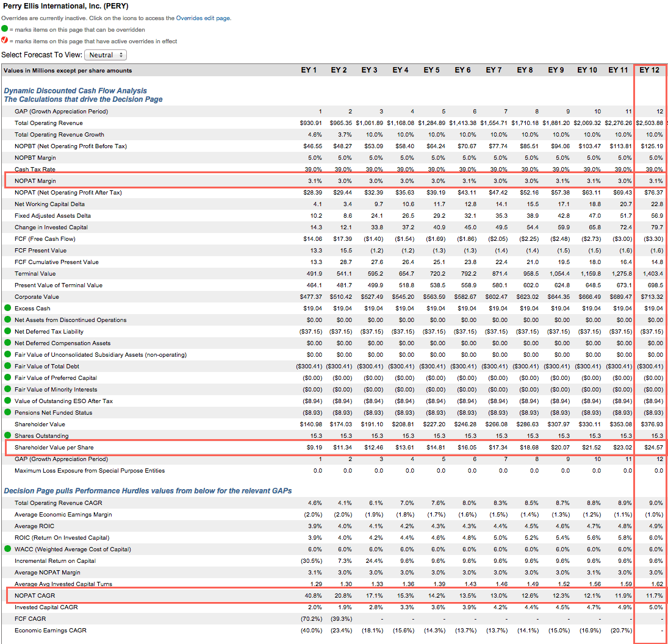Image resolution: width=668 pixels, height=644 pixels.
Task: Click the override icon for Net Deferred Compensation Assets
Action: 7,343
